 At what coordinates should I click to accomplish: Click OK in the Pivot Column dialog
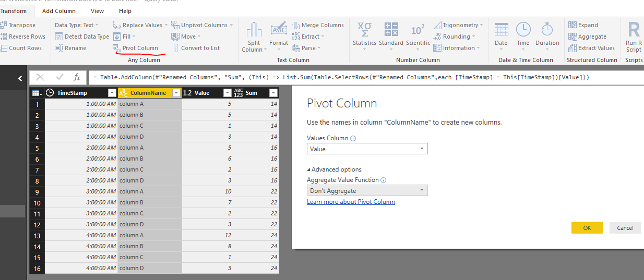587,228
